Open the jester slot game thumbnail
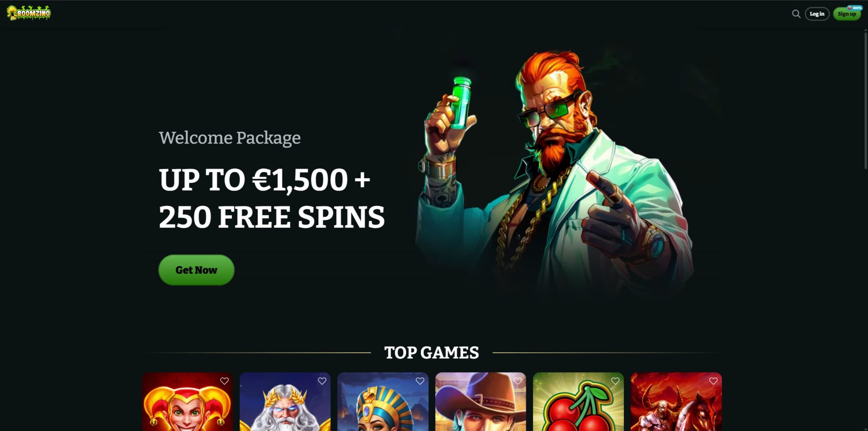This screenshot has height=431, width=868. (188, 402)
